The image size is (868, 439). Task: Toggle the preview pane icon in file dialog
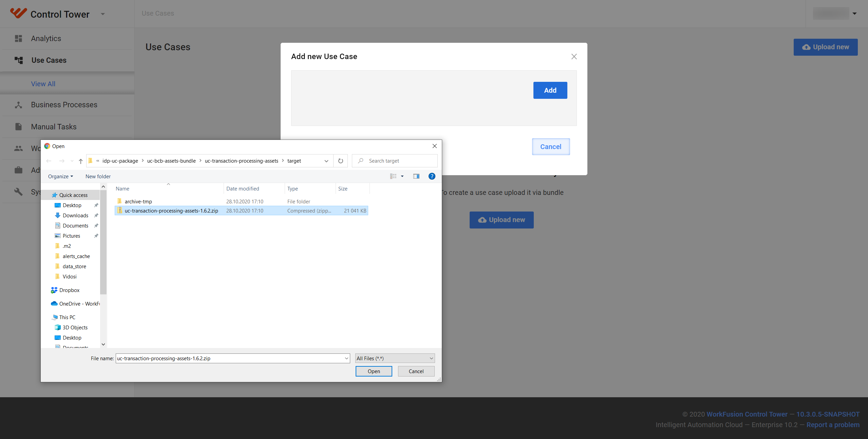pos(416,176)
